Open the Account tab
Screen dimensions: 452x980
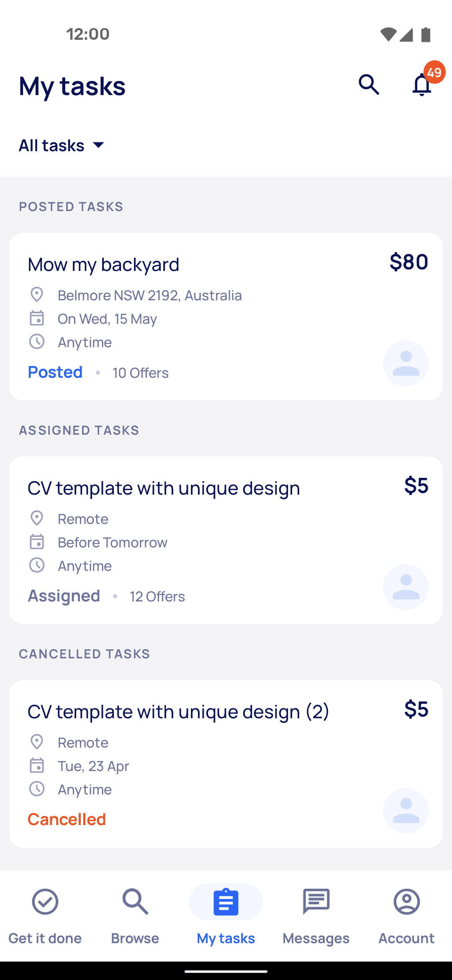[x=406, y=916]
